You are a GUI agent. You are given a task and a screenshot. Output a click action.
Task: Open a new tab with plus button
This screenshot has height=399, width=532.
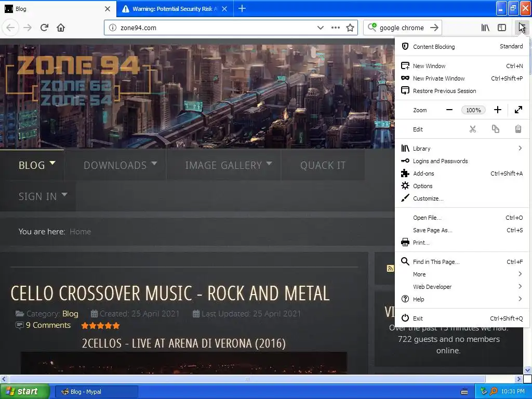242,8
